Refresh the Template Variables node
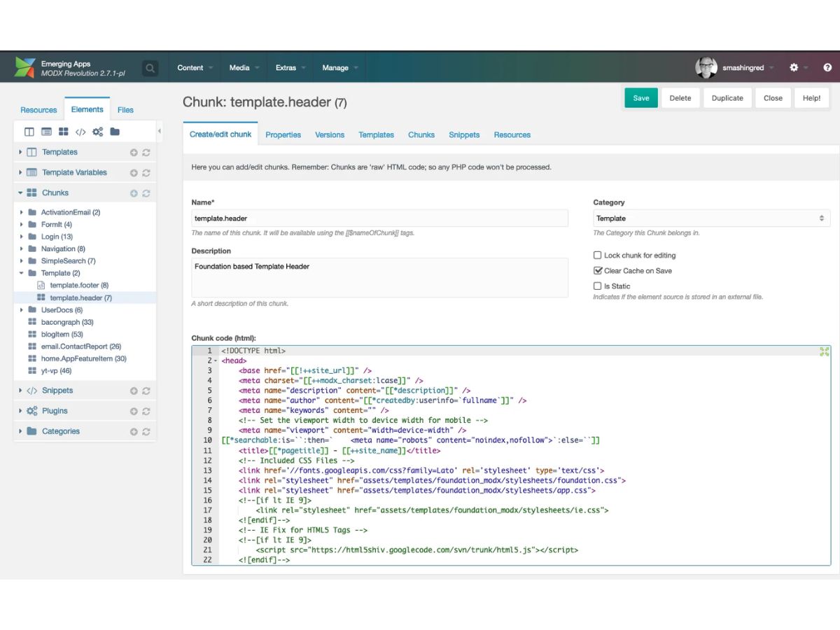The height and width of the screenshot is (630, 840). click(x=146, y=173)
